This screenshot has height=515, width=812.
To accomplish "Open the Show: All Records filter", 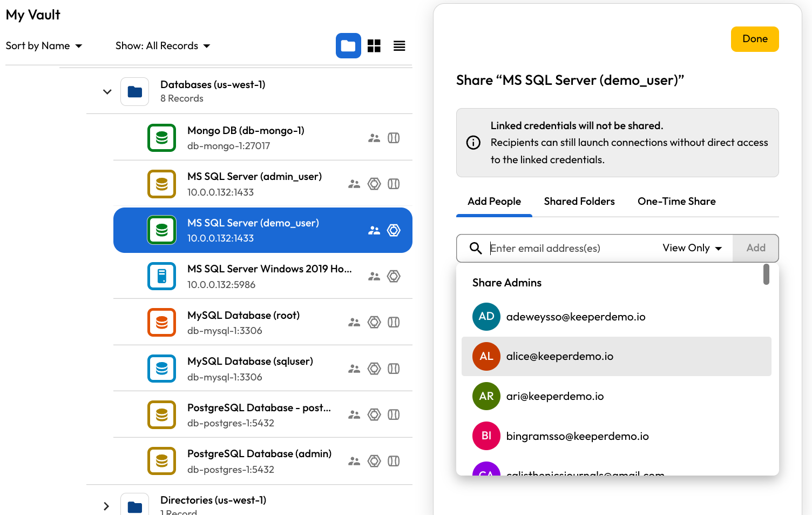I will [x=163, y=46].
